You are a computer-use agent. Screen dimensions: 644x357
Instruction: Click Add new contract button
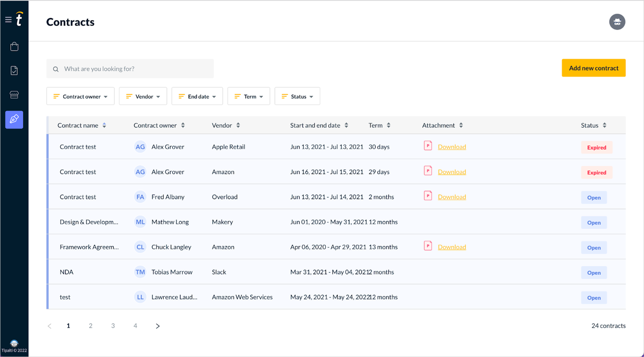coord(594,68)
